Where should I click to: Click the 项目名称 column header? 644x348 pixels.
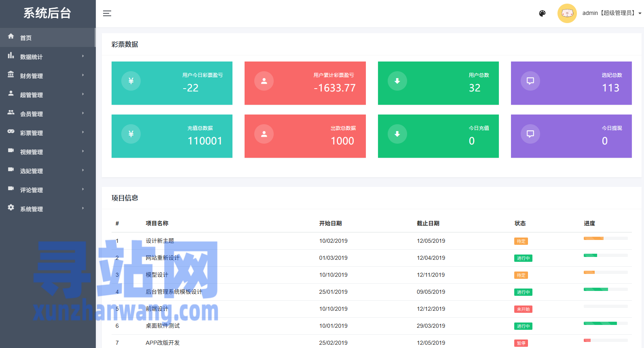157,223
